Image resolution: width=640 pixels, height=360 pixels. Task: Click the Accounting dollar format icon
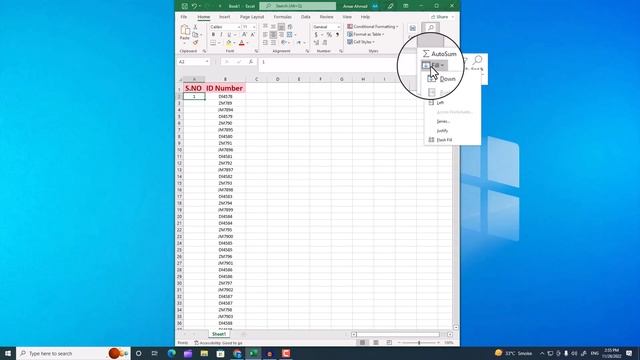pos(316,35)
